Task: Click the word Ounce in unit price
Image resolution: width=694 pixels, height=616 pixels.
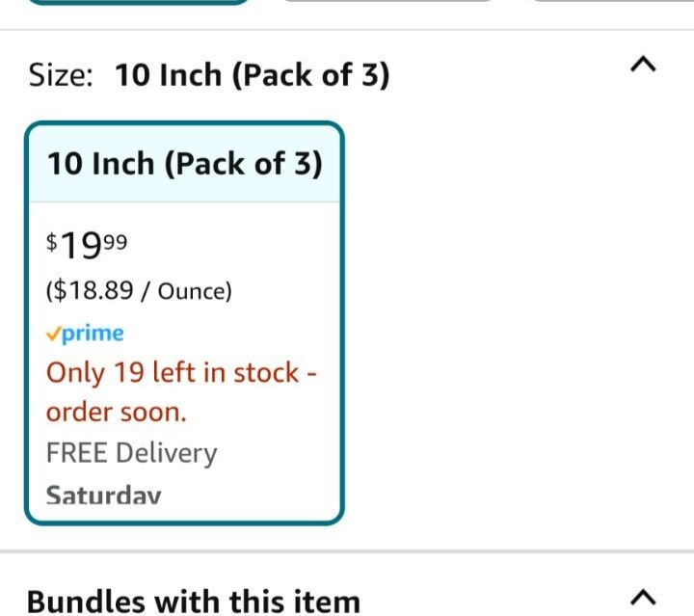Action: pos(191,291)
